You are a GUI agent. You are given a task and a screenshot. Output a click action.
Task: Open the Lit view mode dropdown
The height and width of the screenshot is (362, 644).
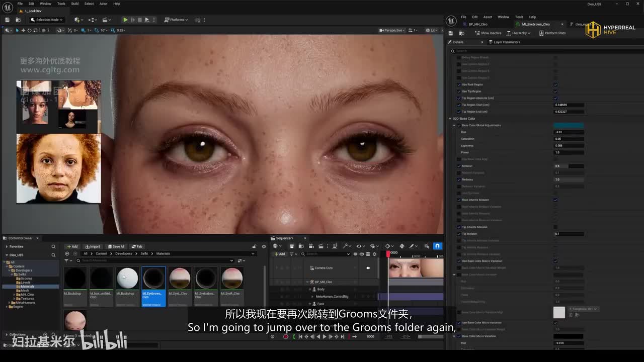coord(432,30)
